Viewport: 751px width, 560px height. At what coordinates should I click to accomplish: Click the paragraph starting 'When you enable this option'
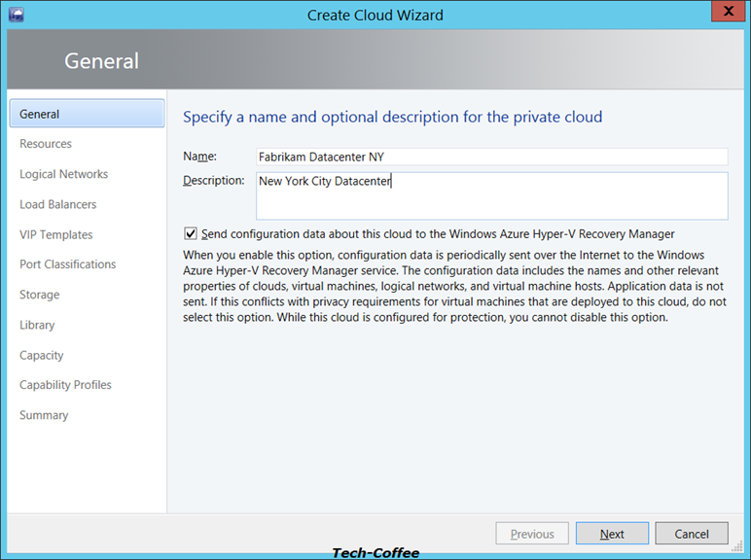click(x=454, y=286)
